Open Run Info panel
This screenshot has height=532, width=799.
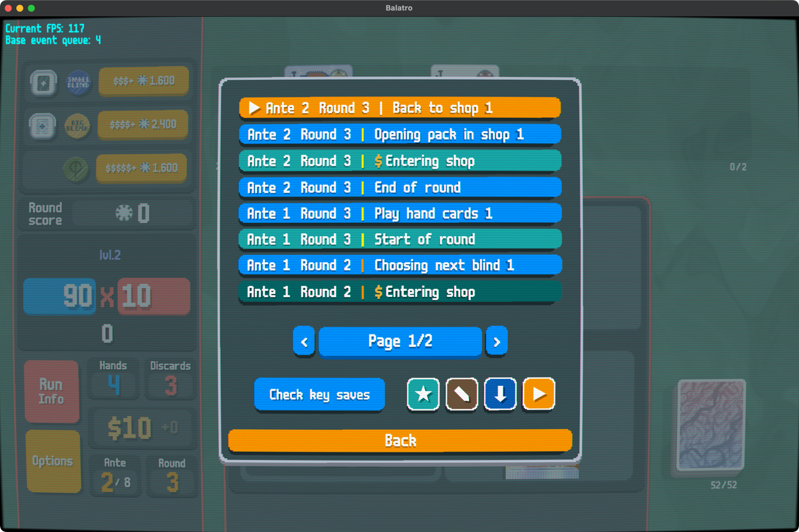pos(51,392)
